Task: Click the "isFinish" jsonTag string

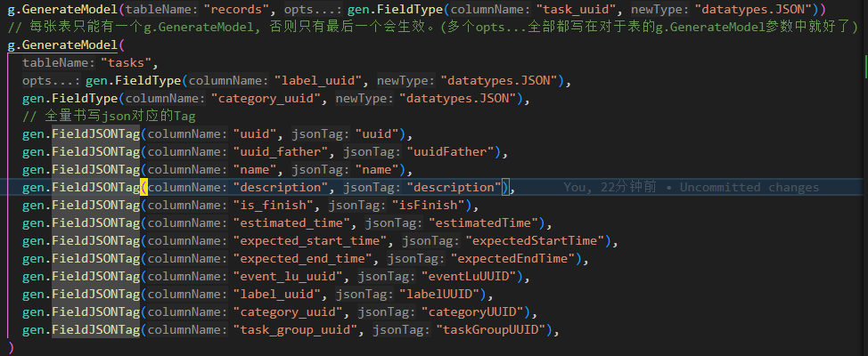Action: pyautogui.click(x=430, y=206)
